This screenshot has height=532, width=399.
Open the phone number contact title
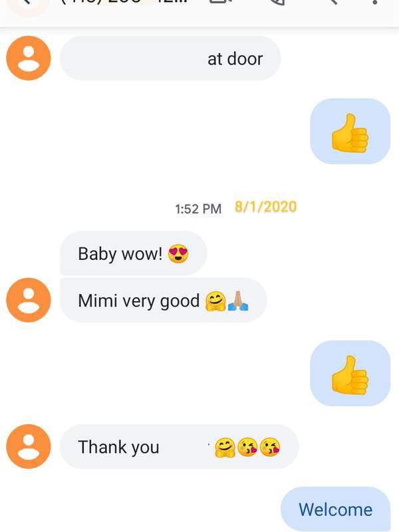pos(124,2)
